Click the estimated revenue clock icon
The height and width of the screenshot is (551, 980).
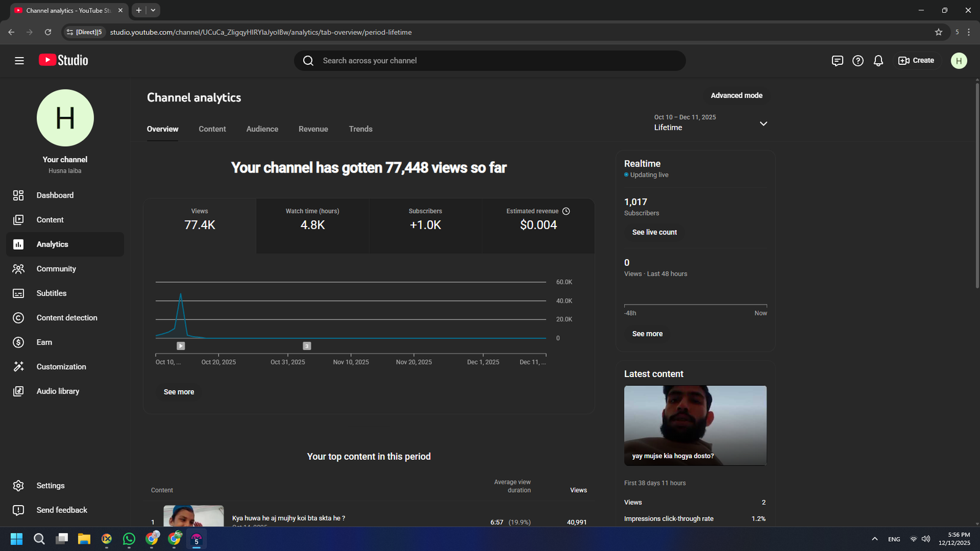point(566,211)
